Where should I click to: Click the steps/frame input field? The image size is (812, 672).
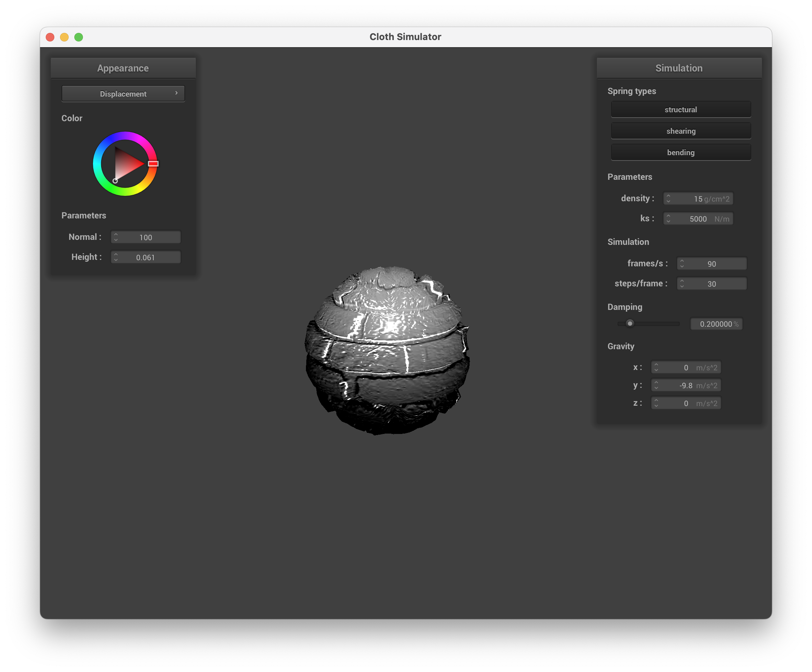712,284
